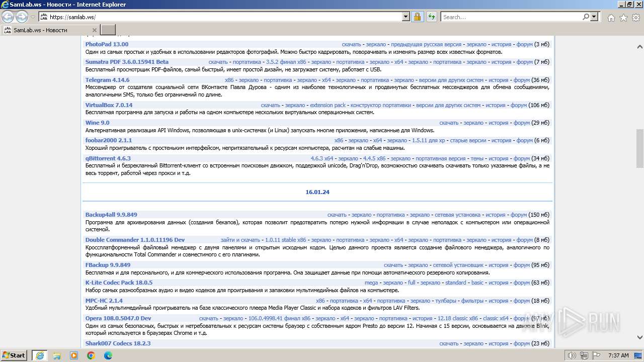This screenshot has height=362, width=644.
Task: Open the volume speaker tray icon
Action: (572, 355)
